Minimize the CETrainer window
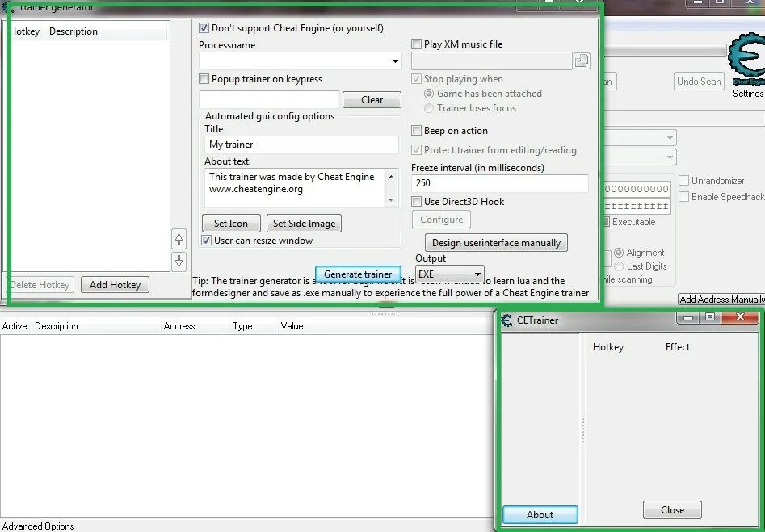Image resolution: width=765 pixels, height=532 pixels. 688,317
